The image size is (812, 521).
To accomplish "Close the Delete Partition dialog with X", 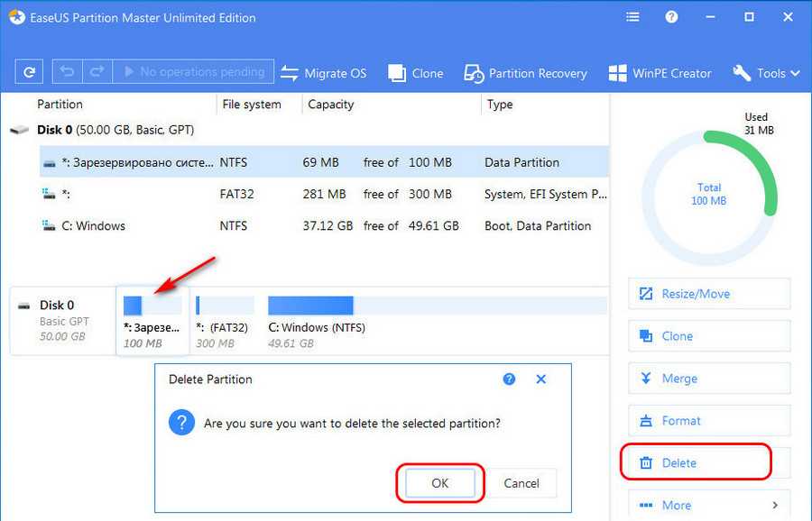I will (541, 379).
